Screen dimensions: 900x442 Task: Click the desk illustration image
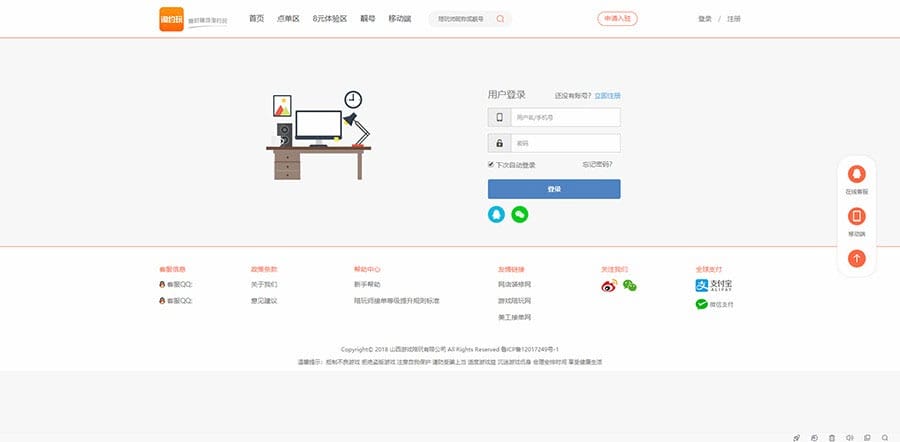coord(319,135)
